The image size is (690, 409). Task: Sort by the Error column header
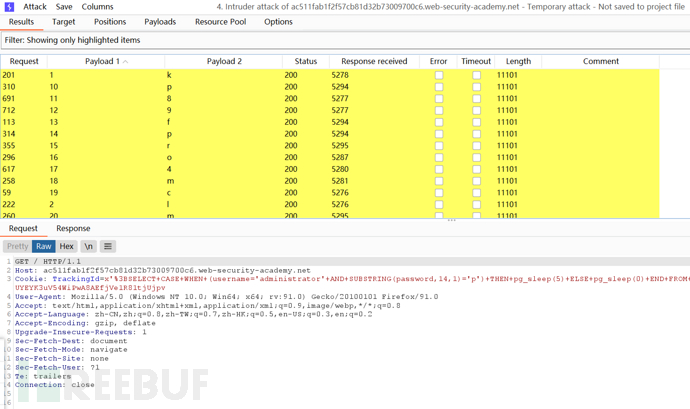(x=438, y=61)
